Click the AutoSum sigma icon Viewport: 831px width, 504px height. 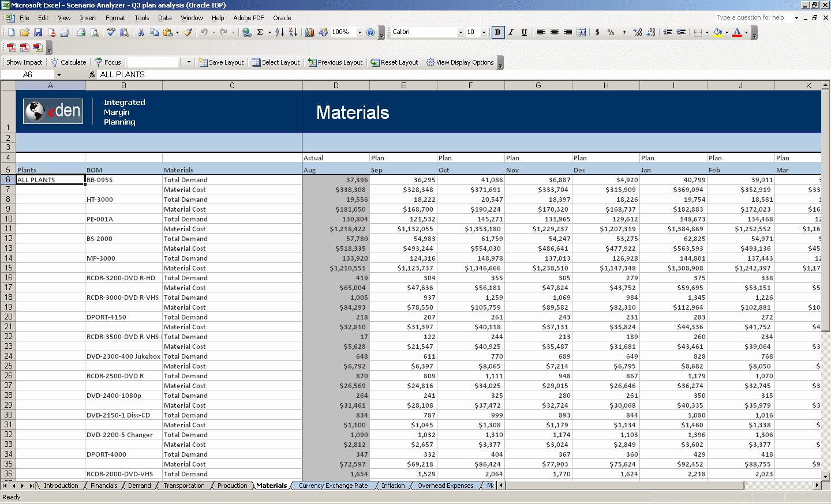tap(260, 32)
